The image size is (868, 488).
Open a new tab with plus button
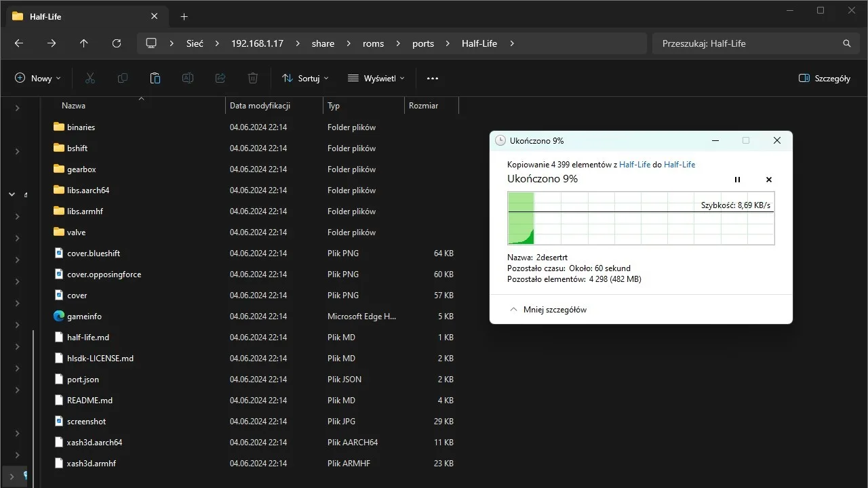tap(184, 16)
